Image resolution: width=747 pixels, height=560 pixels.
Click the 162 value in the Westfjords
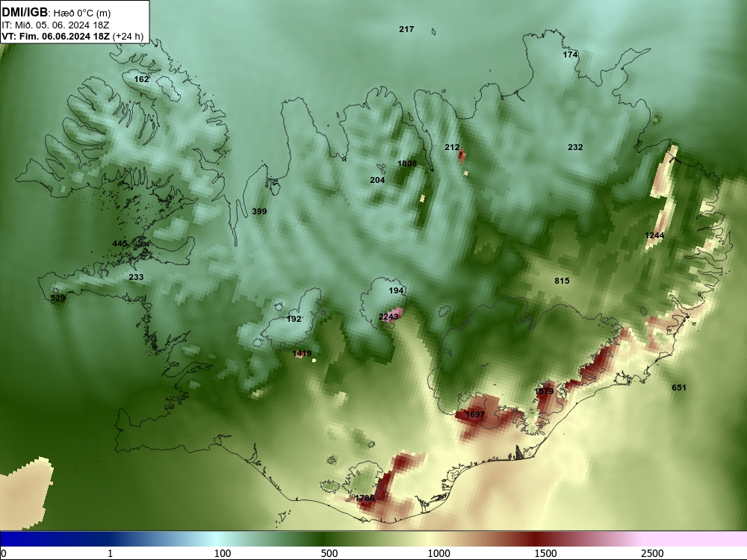click(x=141, y=79)
